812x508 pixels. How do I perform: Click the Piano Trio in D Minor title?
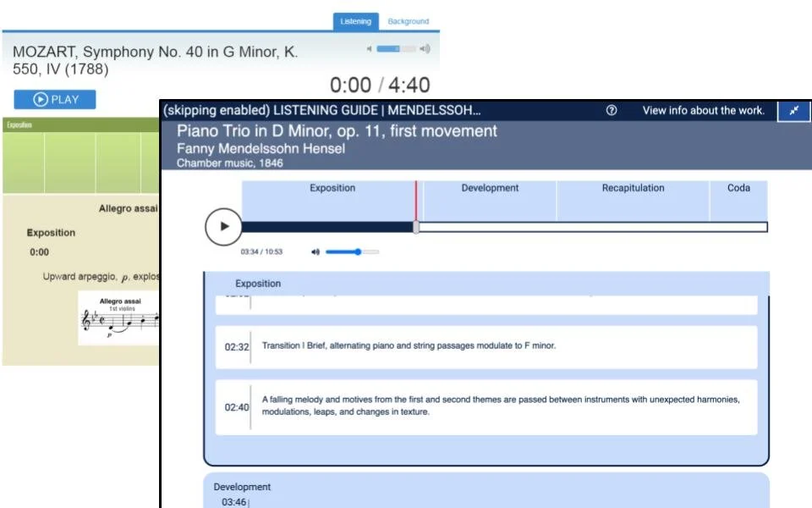coord(337,130)
